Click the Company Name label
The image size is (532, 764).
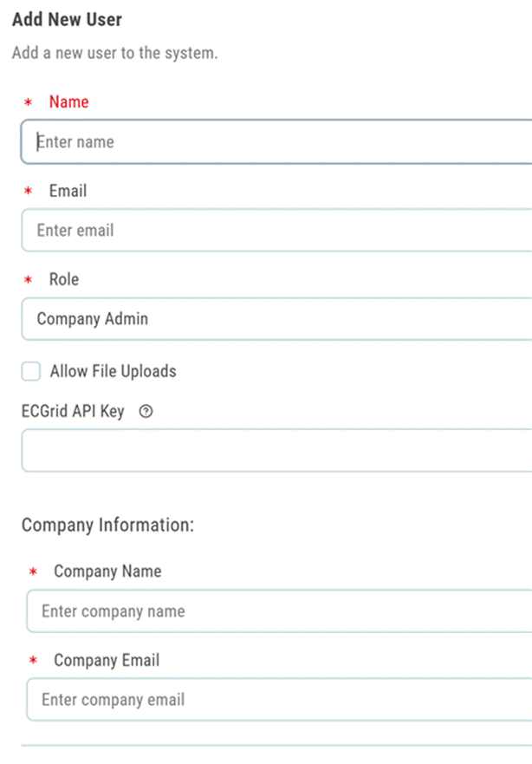(x=107, y=571)
